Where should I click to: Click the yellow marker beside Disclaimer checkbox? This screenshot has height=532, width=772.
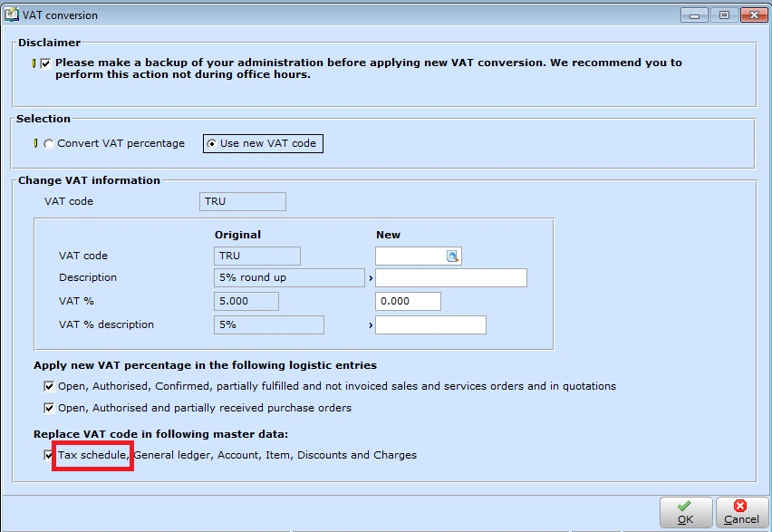point(34,63)
